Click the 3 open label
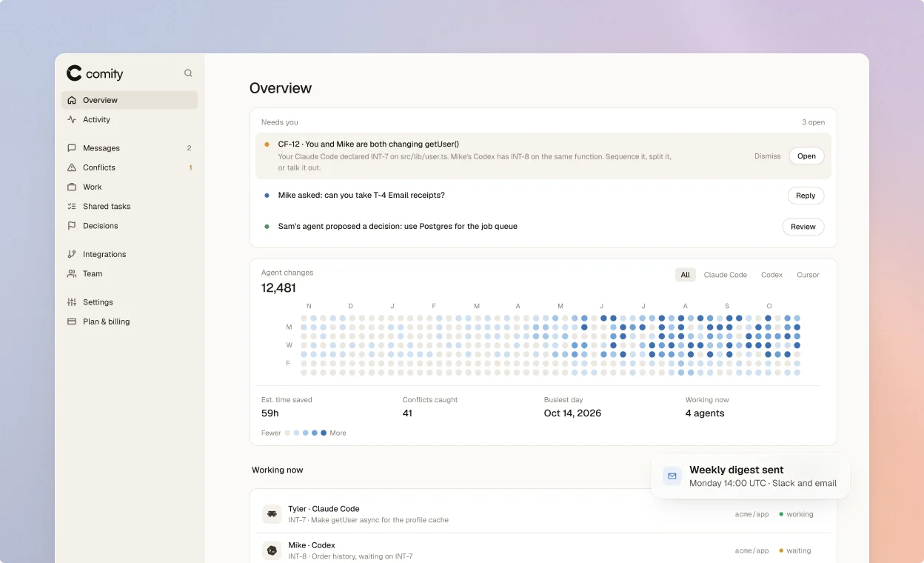The width and height of the screenshot is (924, 563). coord(813,122)
